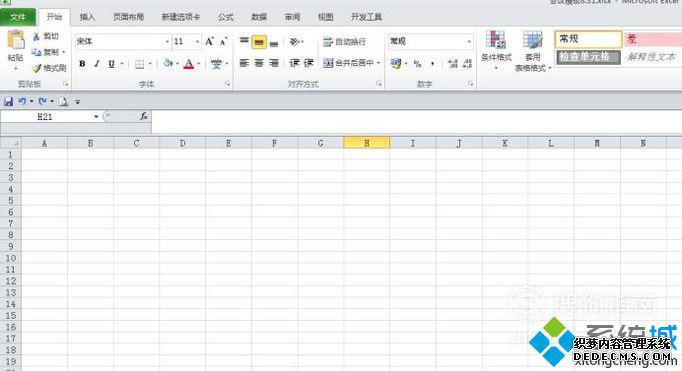Image resolution: width=682 pixels, height=371 pixels.
Task: Click the Cut (剪切) scissors icon
Action: (37, 37)
